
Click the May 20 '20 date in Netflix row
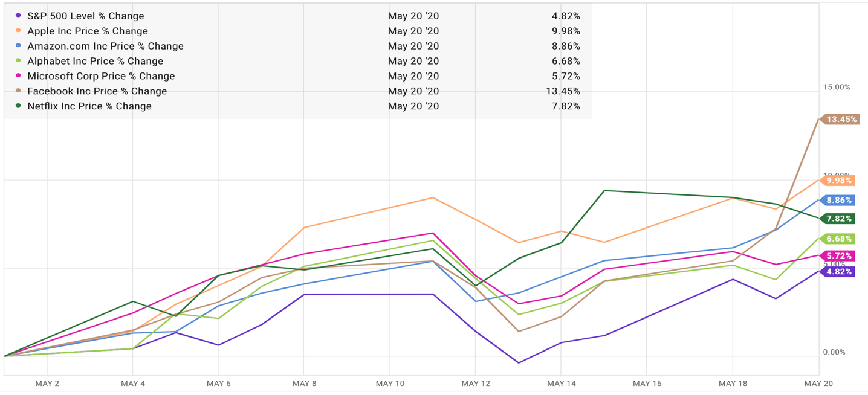coord(413,106)
